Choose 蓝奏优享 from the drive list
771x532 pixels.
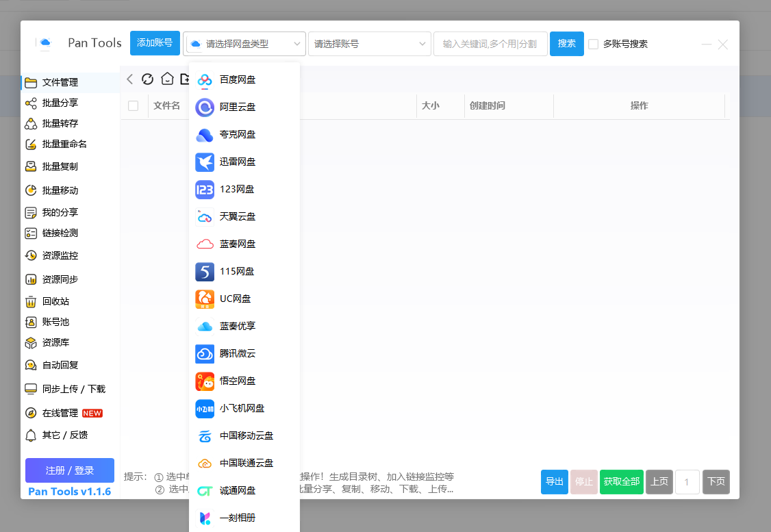pos(244,326)
